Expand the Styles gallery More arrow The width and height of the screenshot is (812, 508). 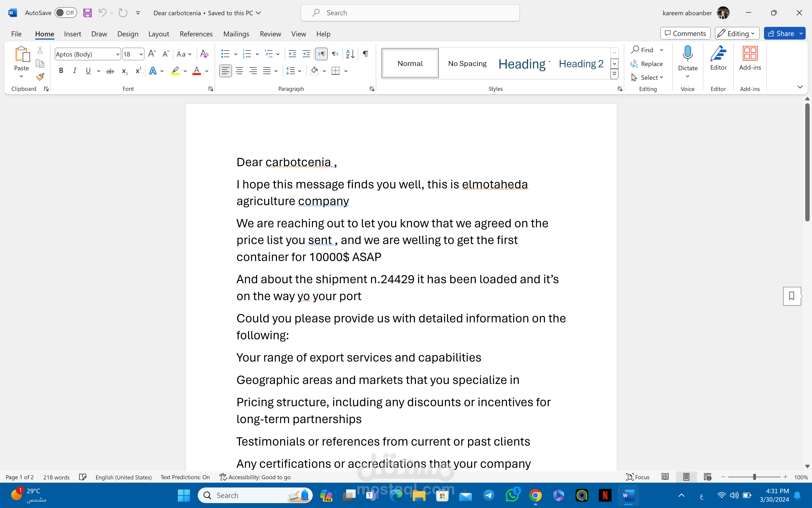point(614,74)
